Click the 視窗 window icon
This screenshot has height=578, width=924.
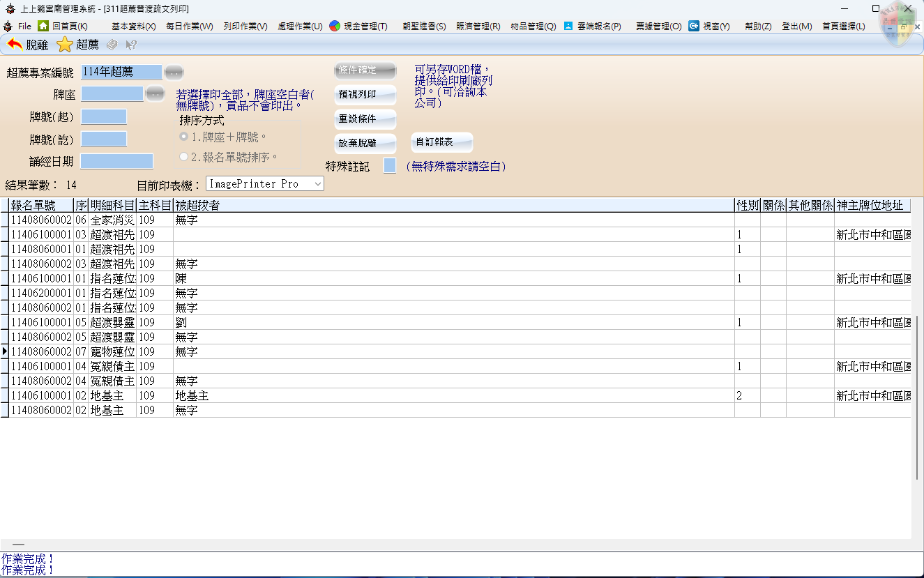(x=694, y=26)
